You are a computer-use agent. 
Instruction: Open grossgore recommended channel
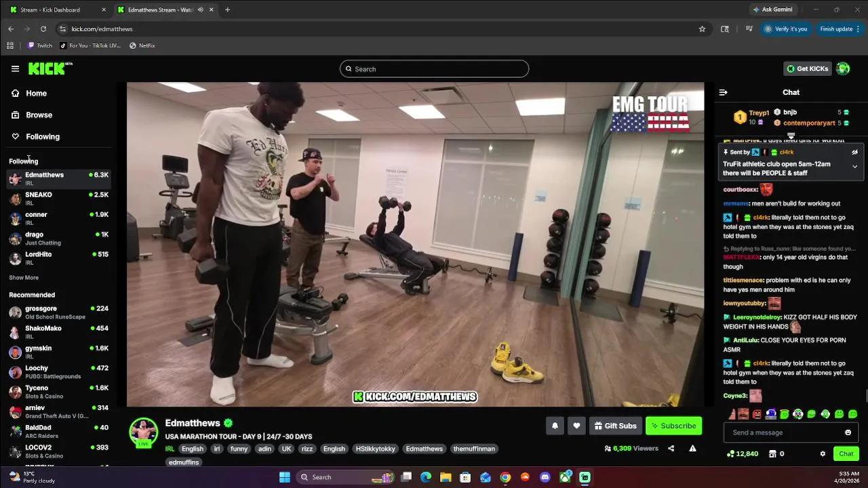(x=58, y=312)
